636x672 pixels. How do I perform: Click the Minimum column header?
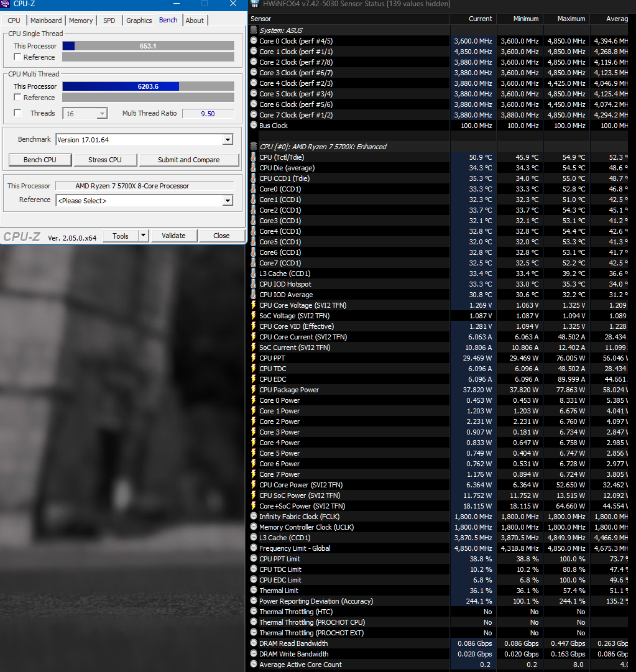click(x=520, y=19)
